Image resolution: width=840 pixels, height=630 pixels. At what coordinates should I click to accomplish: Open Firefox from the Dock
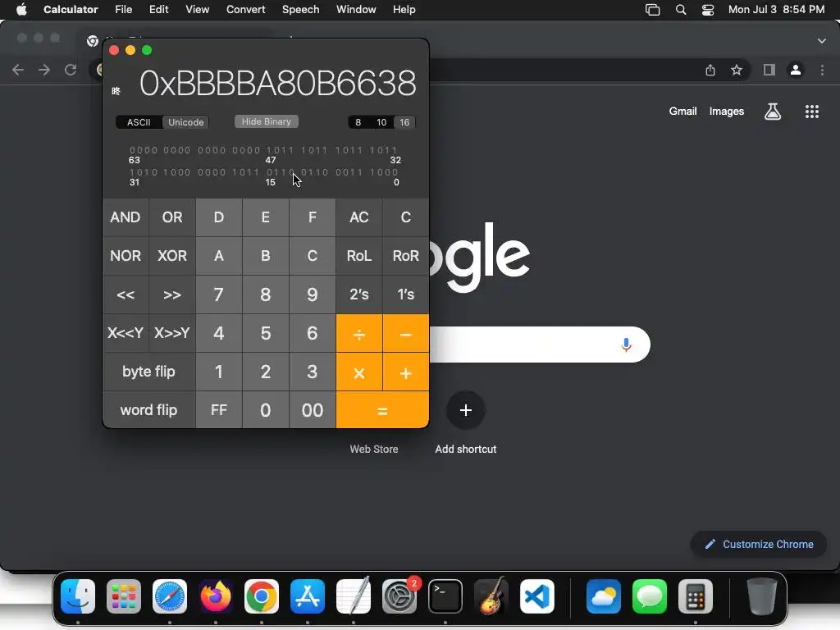coord(216,596)
